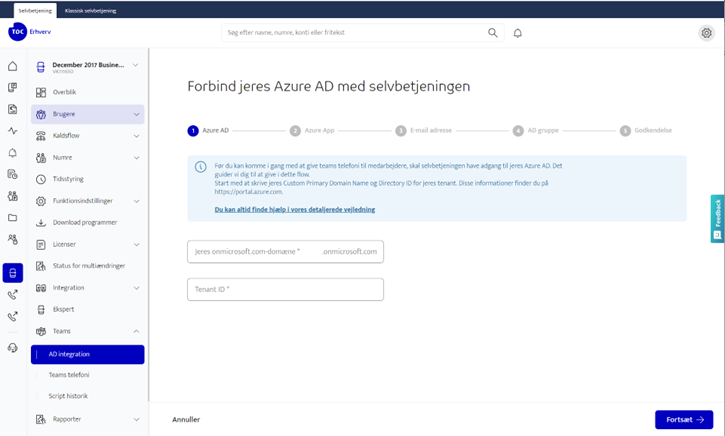This screenshot has width=725, height=436.
Task: Click the Licenser document icon
Action: [41, 245]
